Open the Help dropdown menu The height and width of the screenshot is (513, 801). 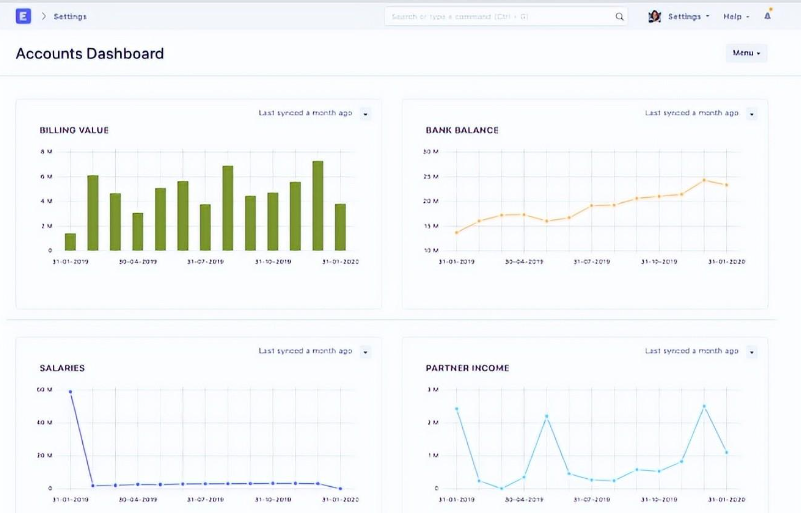click(x=736, y=16)
